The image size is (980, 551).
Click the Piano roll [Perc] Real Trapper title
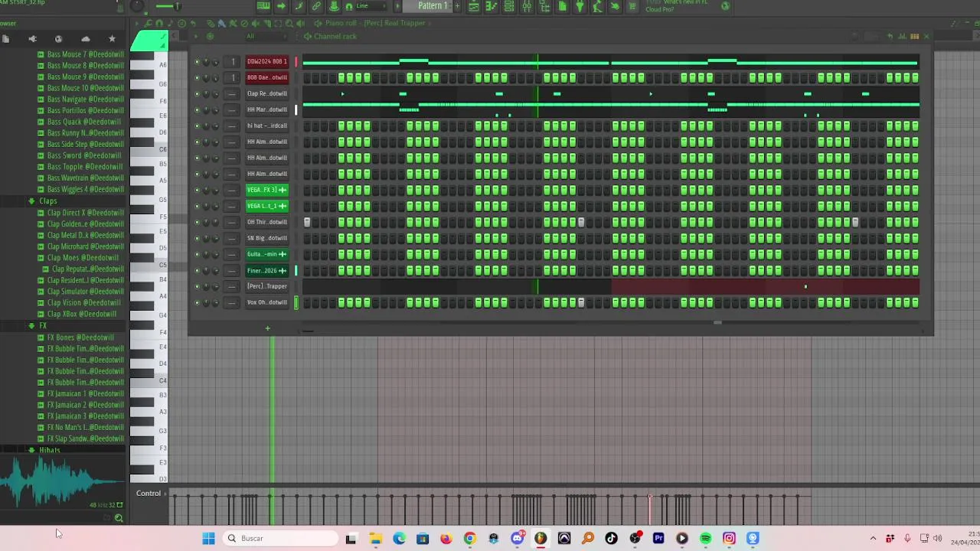[x=375, y=23]
